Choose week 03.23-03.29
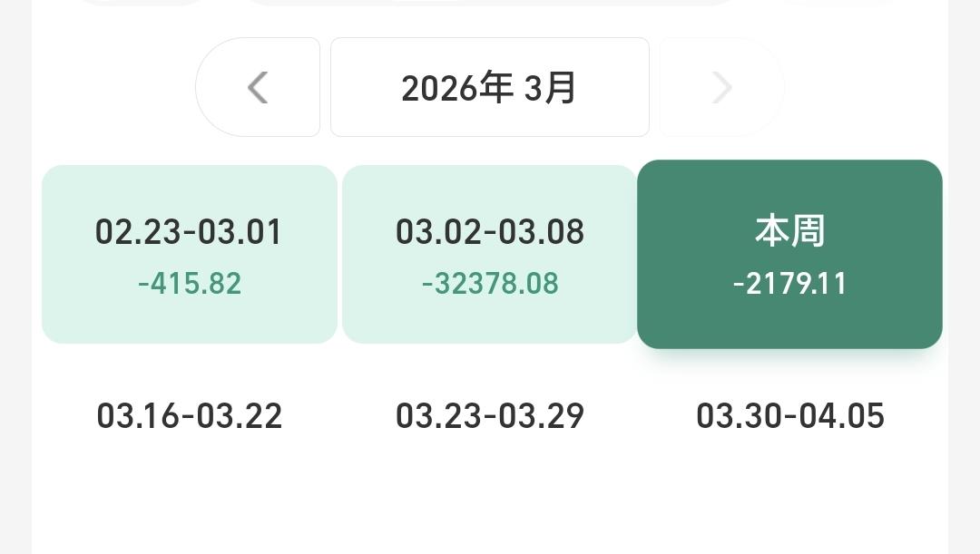 [489, 416]
